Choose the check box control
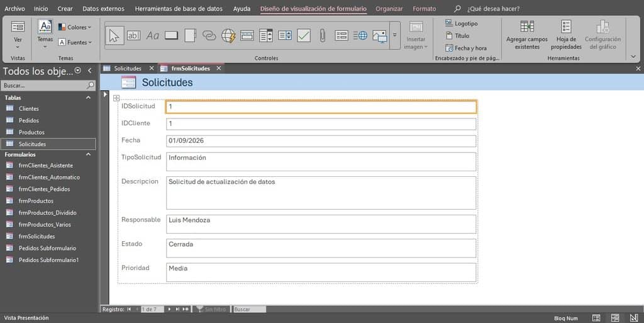This screenshot has height=323, width=644. point(304,36)
